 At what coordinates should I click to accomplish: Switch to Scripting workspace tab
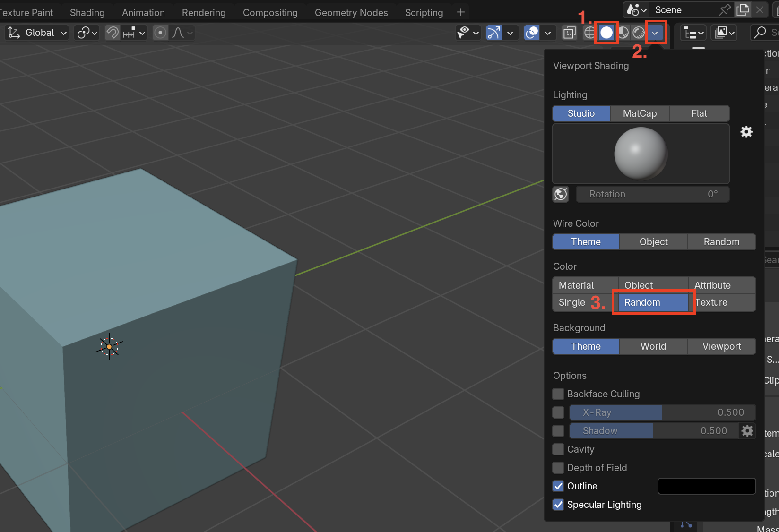424,13
